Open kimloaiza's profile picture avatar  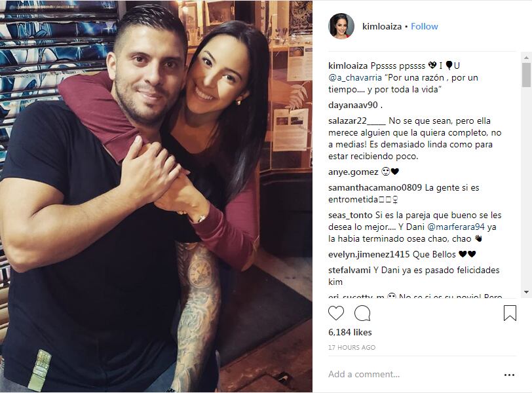point(341,26)
